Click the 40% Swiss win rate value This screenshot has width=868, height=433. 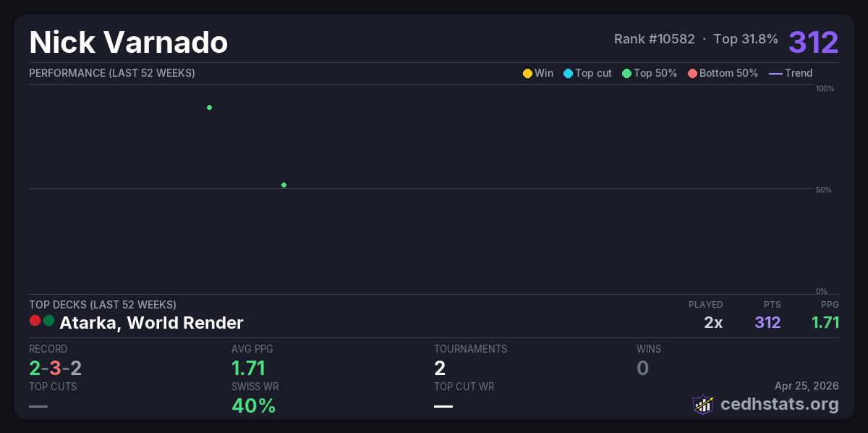(x=253, y=406)
